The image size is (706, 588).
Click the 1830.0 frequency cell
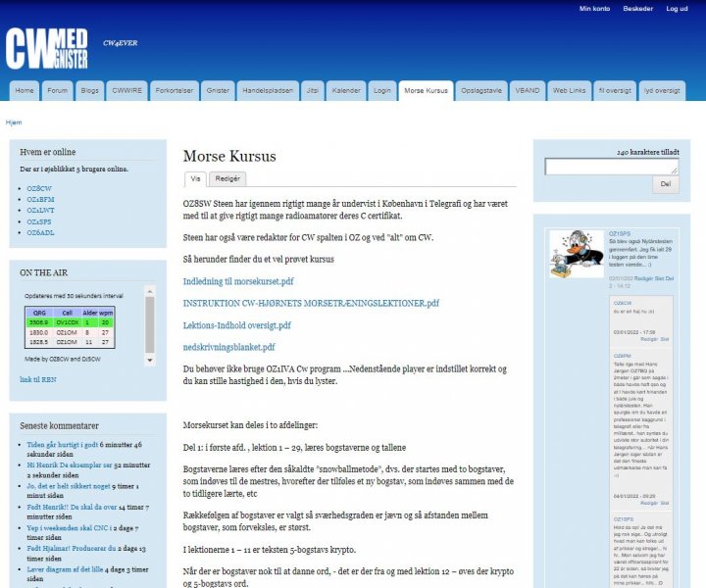[x=38, y=332]
